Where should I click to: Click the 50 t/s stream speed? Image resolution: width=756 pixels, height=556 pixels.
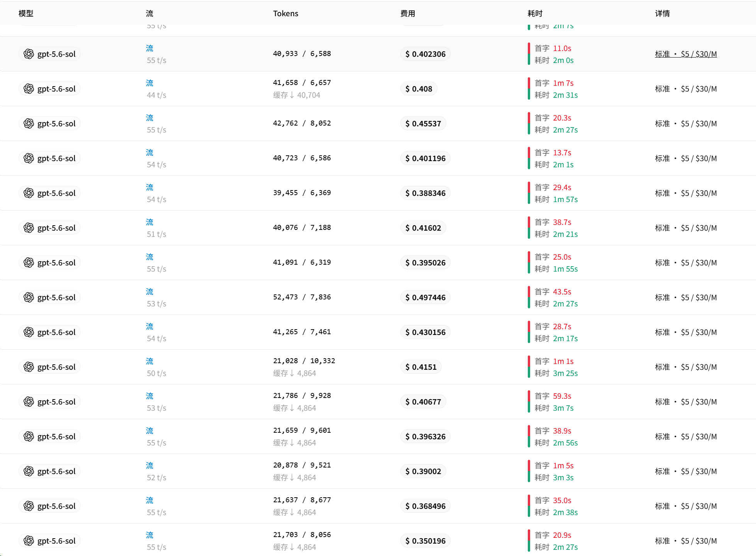[156, 373]
